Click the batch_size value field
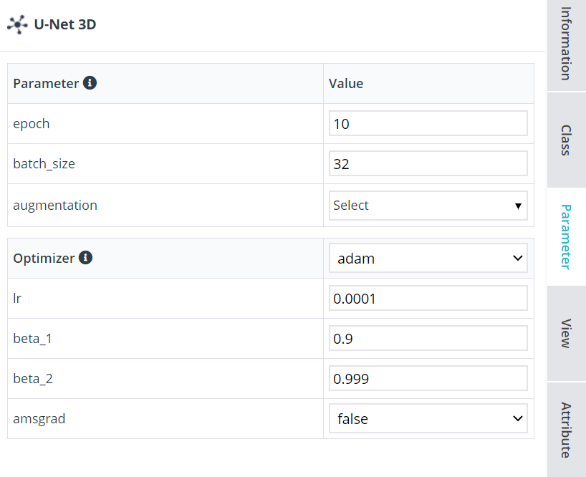Viewport: 586px width, 477px height. click(428, 163)
